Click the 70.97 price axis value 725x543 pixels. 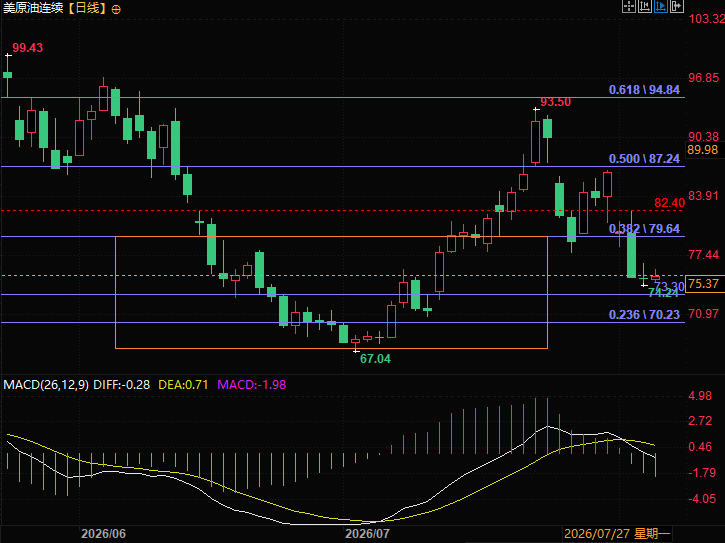[x=704, y=314]
